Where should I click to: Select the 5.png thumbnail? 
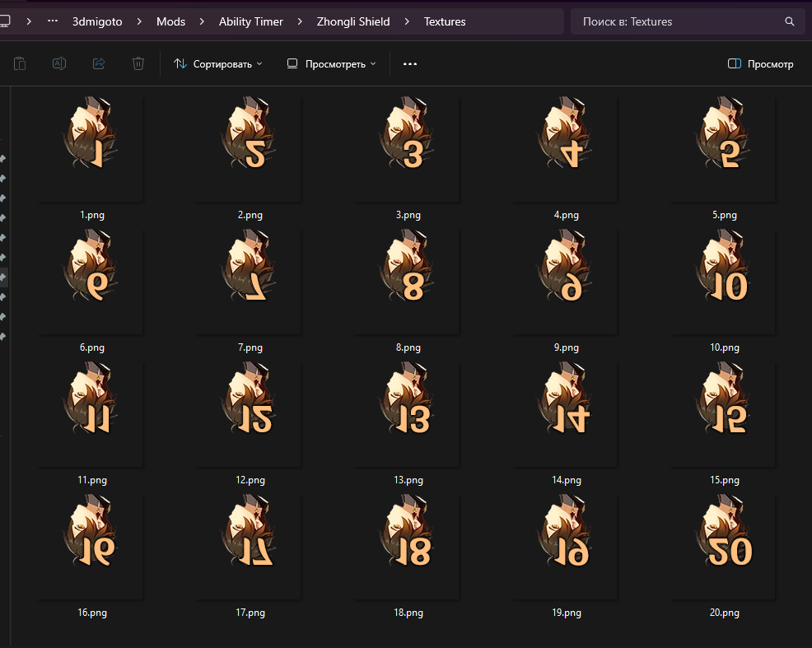(x=723, y=148)
